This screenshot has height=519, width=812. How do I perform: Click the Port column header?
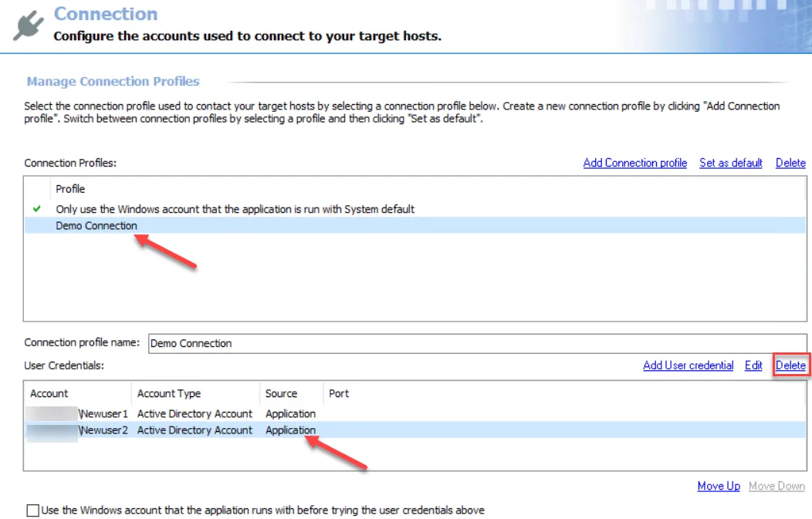click(x=339, y=393)
